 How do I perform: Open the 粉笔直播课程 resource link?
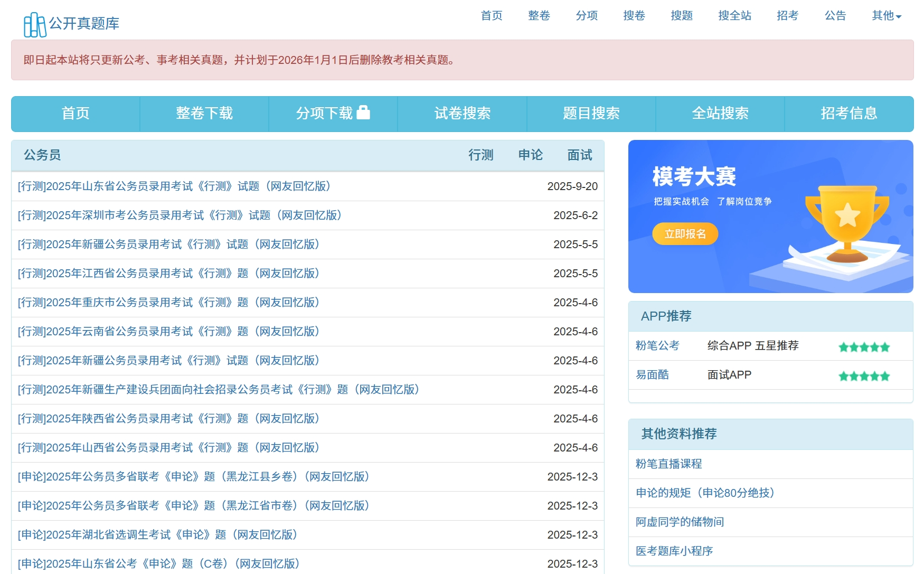point(668,464)
